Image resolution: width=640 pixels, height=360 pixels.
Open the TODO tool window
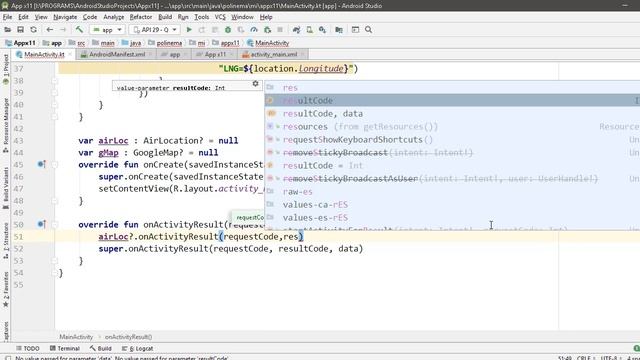pyautogui.click(x=28, y=348)
